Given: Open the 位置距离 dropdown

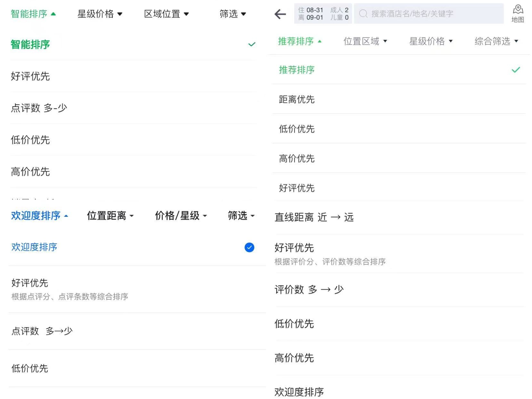Looking at the screenshot, I should point(110,216).
